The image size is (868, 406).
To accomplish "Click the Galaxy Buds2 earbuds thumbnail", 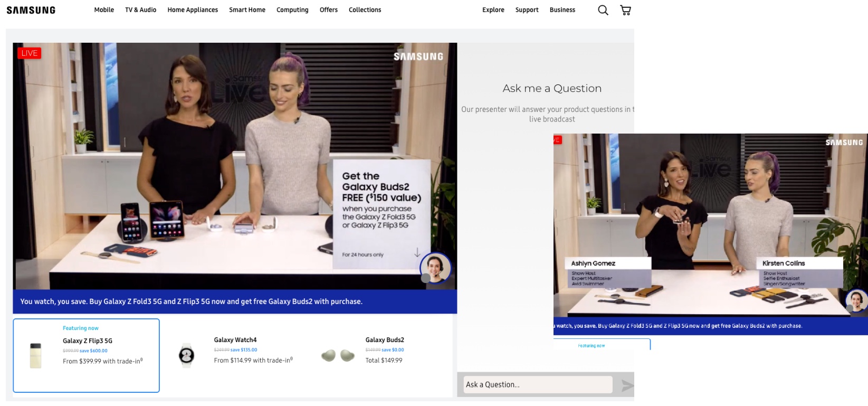I will tap(338, 355).
